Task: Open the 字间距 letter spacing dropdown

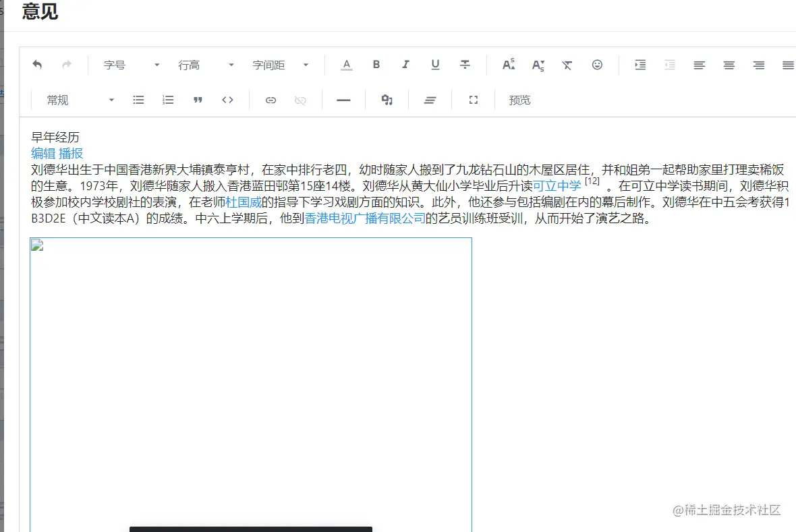Action: 280,65
